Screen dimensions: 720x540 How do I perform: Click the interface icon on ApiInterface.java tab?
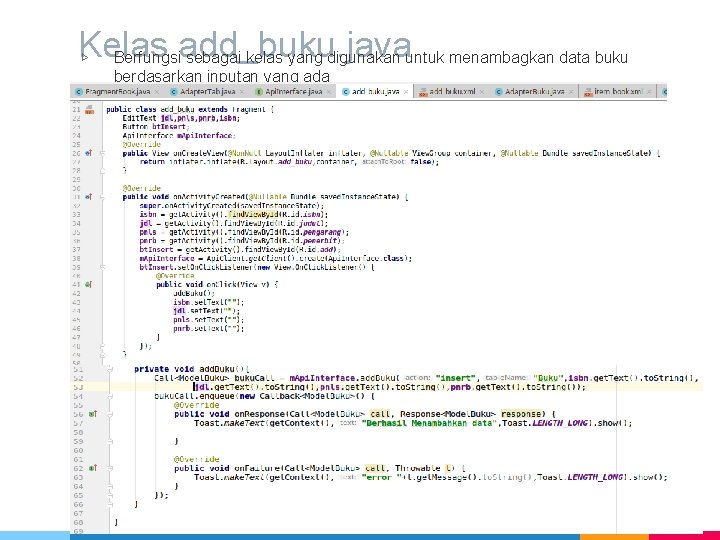pyautogui.click(x=259, y=92)
